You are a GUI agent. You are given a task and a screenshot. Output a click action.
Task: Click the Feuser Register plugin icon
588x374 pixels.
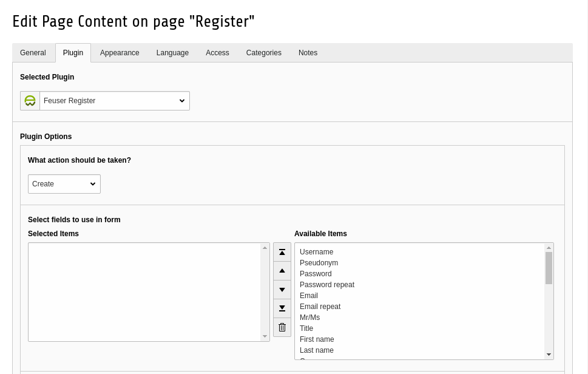coord(30,100)
